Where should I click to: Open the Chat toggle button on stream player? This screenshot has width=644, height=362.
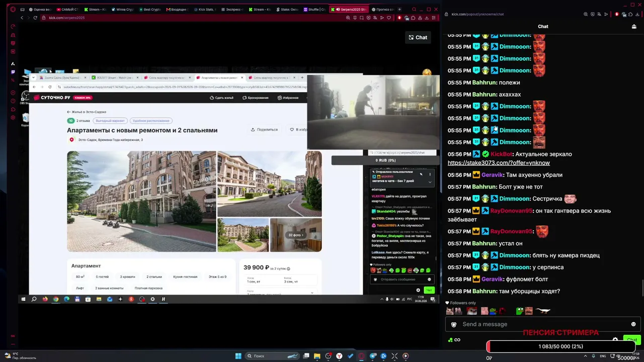418,37
